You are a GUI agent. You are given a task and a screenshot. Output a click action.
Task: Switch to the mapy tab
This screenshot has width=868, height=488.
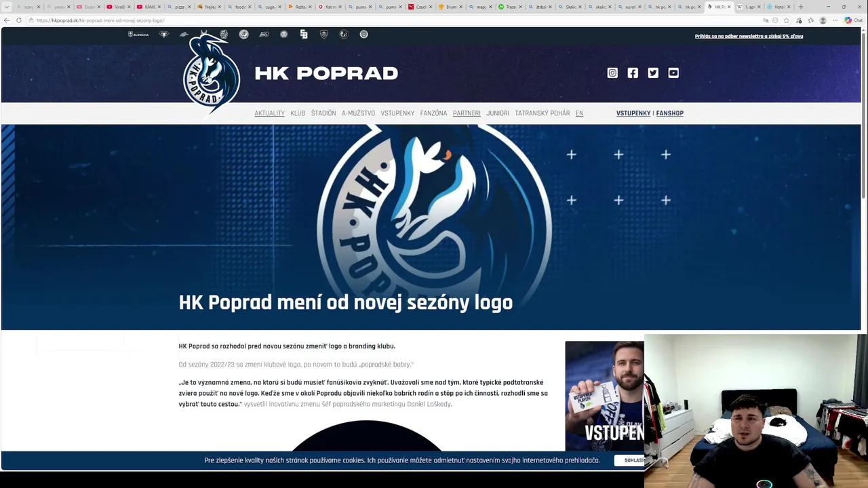481,7
